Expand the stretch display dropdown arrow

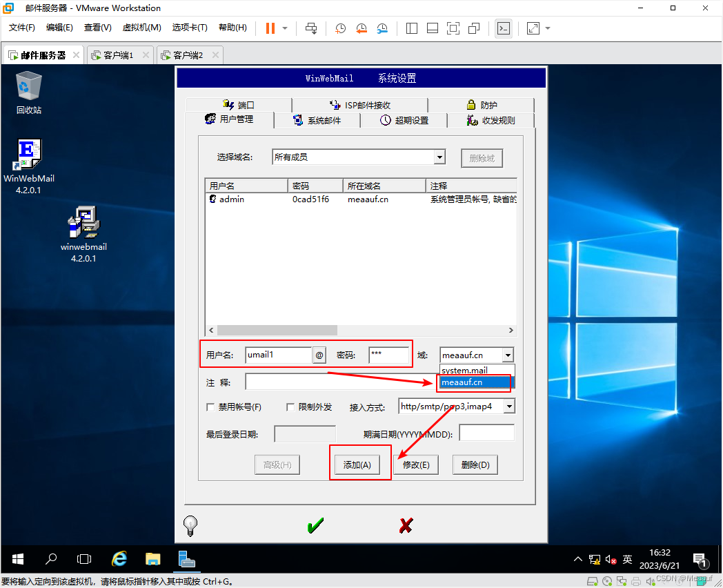548,28
